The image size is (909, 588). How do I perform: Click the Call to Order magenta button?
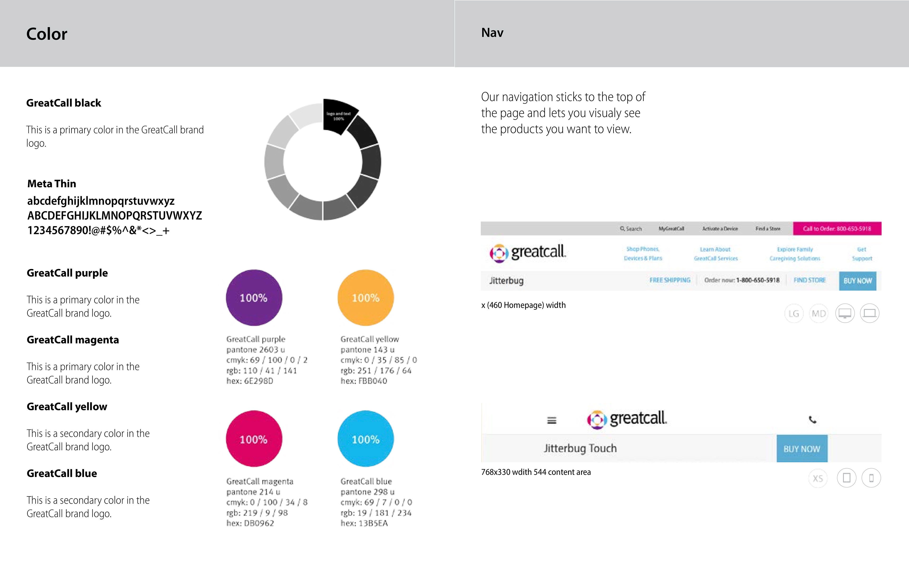(x=837, y=229)
